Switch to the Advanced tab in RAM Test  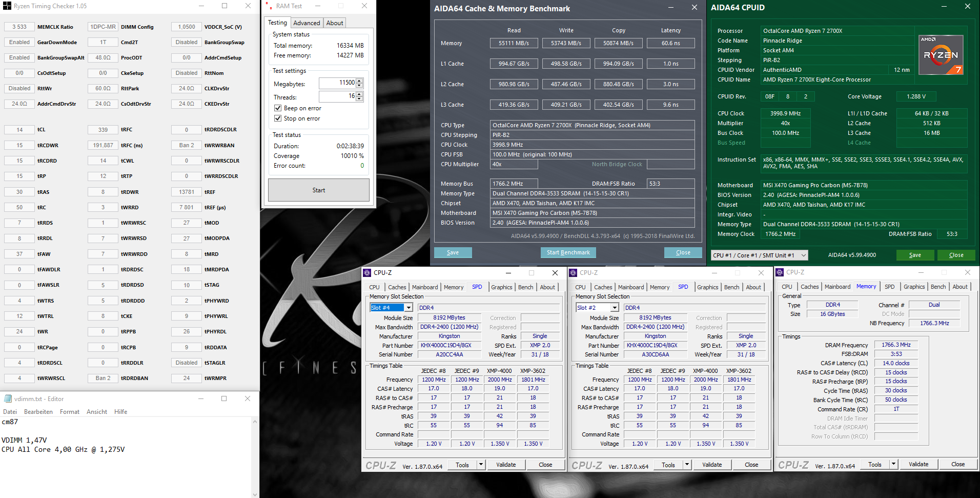coord(307,23)
